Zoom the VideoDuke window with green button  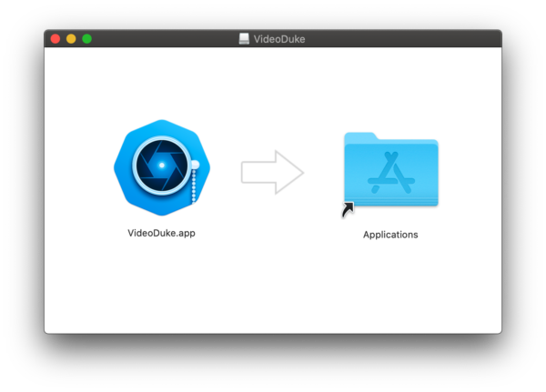pos(86,38)
